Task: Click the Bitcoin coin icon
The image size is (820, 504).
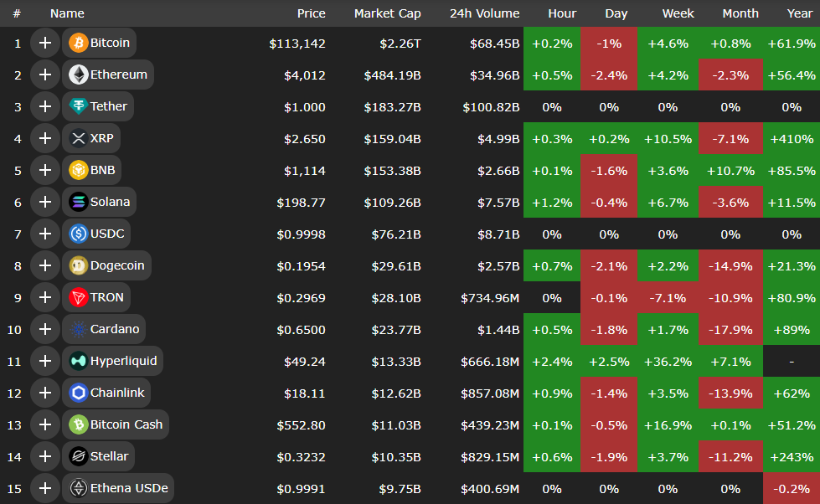Action: (x=78, y=43)
